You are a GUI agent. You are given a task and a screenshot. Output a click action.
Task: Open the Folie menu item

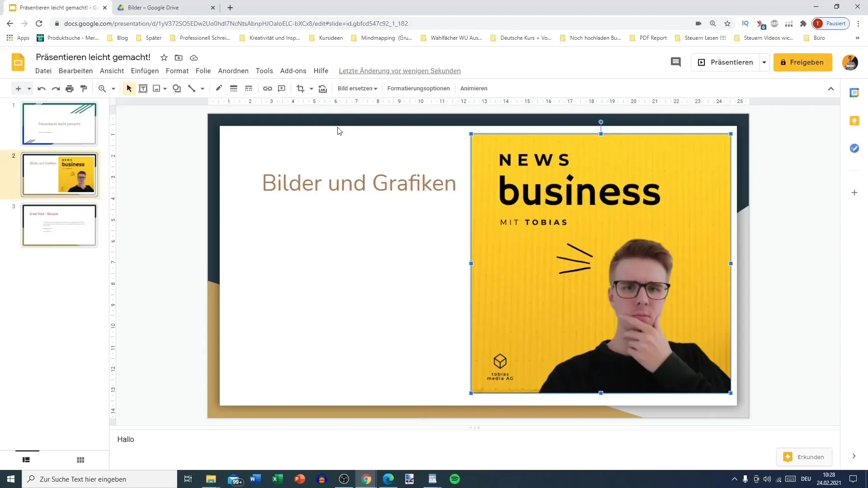click(203, 71)
